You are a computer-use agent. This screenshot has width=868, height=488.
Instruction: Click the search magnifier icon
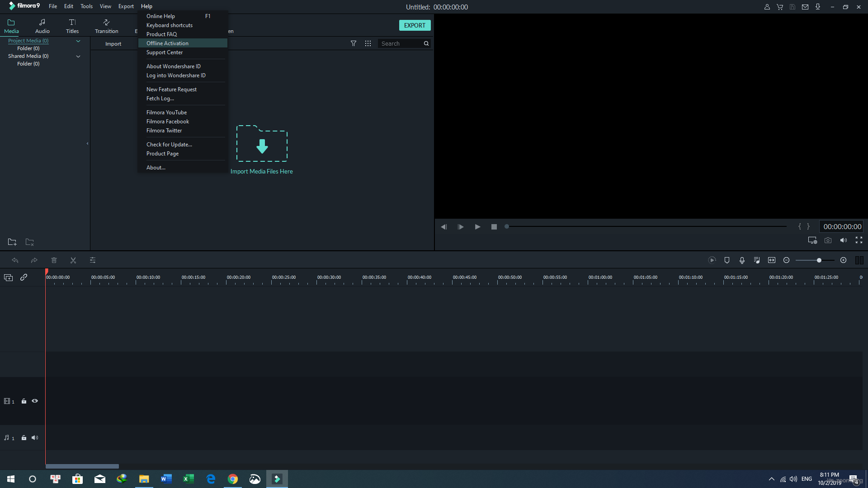tap(426, 43)
